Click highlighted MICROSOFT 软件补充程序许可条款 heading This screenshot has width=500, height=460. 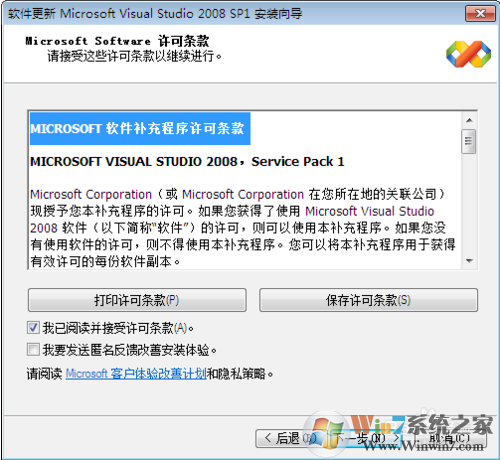tap(140, 128)
